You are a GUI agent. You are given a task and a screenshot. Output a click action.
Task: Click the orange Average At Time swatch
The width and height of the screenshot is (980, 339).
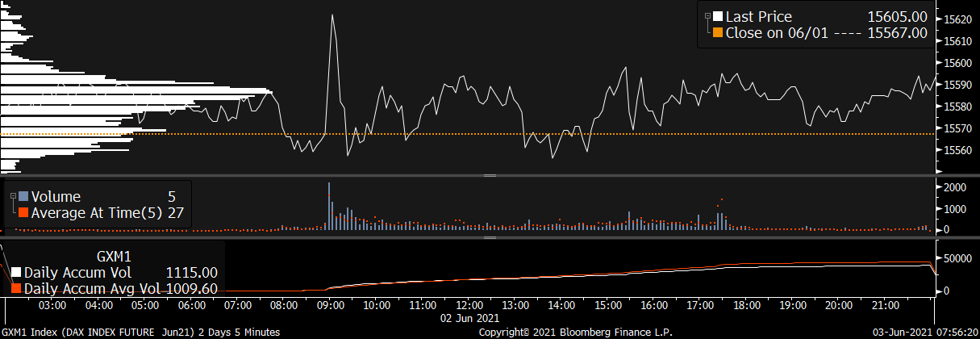23,212
